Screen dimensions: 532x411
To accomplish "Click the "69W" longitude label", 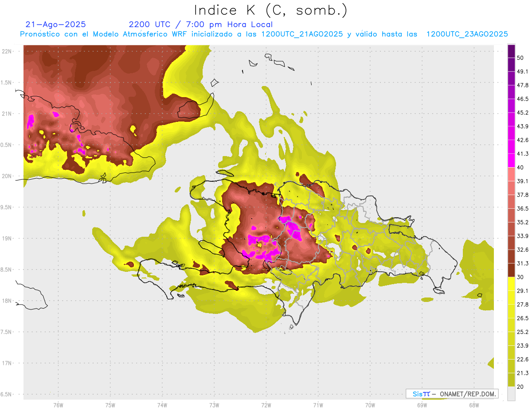I will coord(422,405).
